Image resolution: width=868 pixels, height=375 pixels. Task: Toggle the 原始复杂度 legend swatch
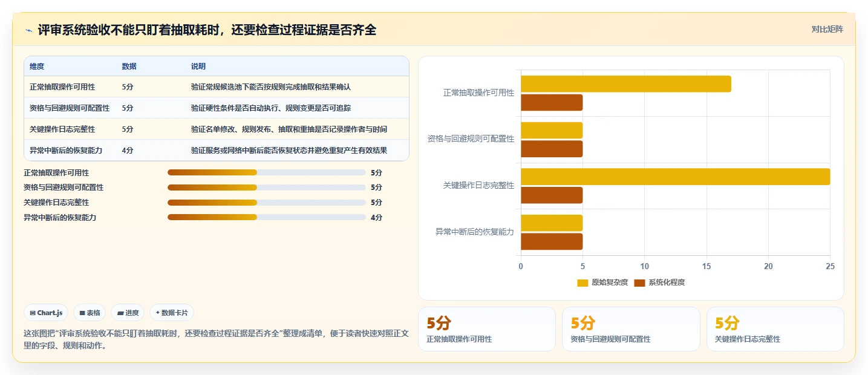tap(582, 282)
